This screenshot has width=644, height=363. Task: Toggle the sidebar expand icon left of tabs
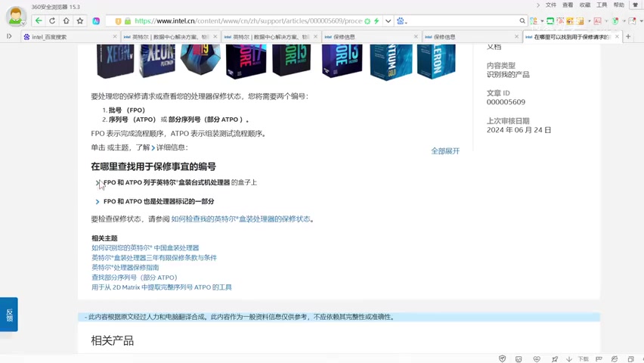pyautogui.click(x=9, y=36)
